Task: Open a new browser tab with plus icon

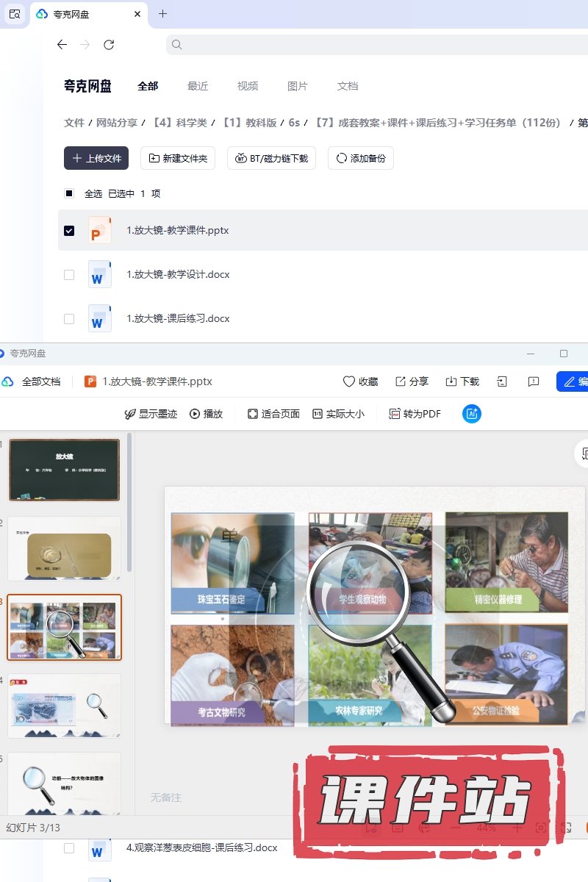Action: click(x=162, y=14)
